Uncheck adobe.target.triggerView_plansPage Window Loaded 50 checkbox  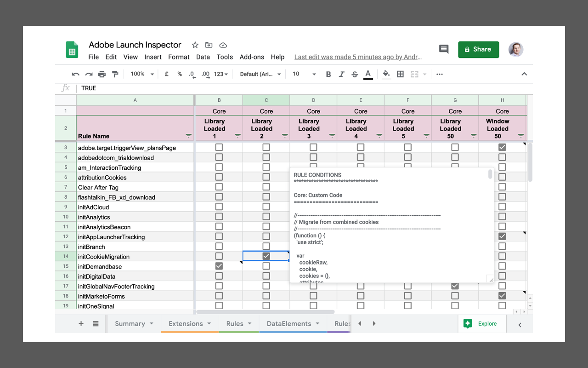[502, 147]
